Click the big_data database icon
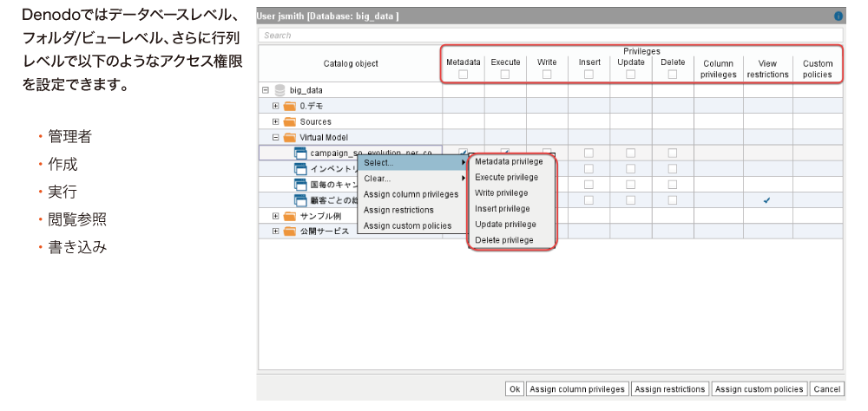This screenshot has height=411, width=868. pos(279,90)
